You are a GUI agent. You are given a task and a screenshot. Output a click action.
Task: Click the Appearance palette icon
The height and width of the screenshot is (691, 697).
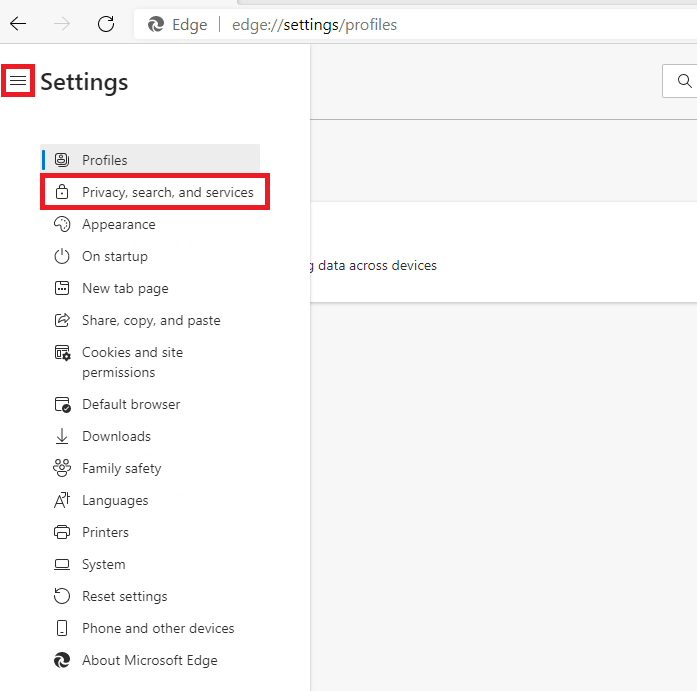(x=62, y=224)
